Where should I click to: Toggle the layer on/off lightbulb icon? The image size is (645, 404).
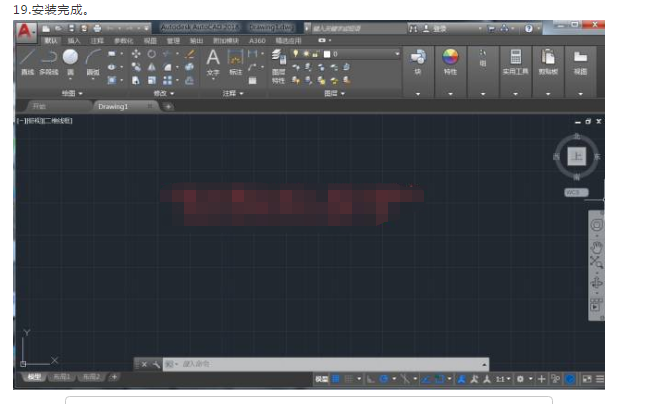click(x=295, y=53)
